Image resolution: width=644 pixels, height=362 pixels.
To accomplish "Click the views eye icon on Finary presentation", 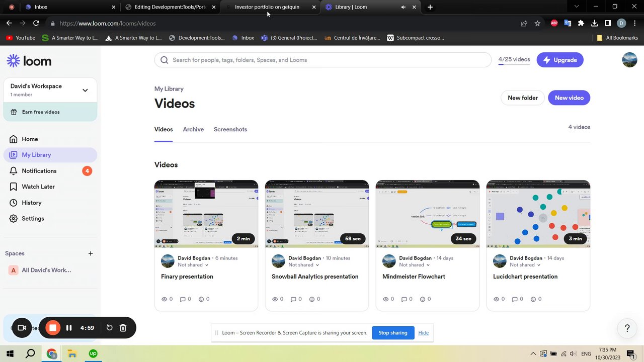I will pos(164,299).
